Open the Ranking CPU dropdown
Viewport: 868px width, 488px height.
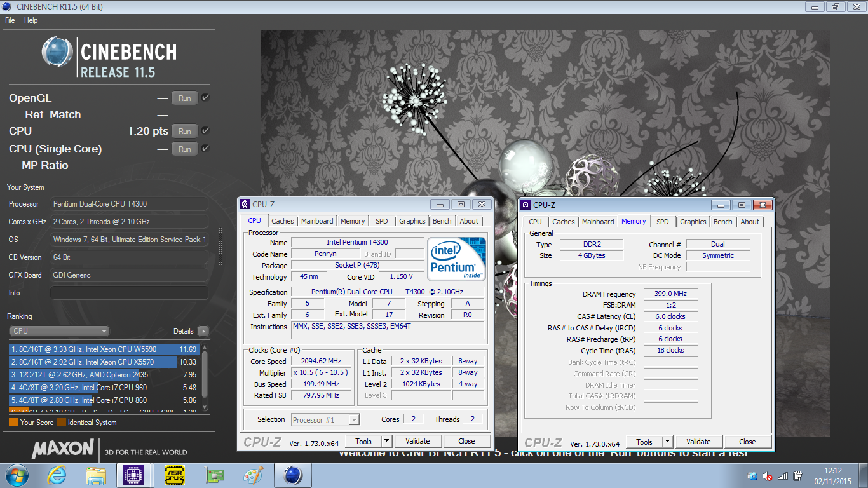pos(60,331)
